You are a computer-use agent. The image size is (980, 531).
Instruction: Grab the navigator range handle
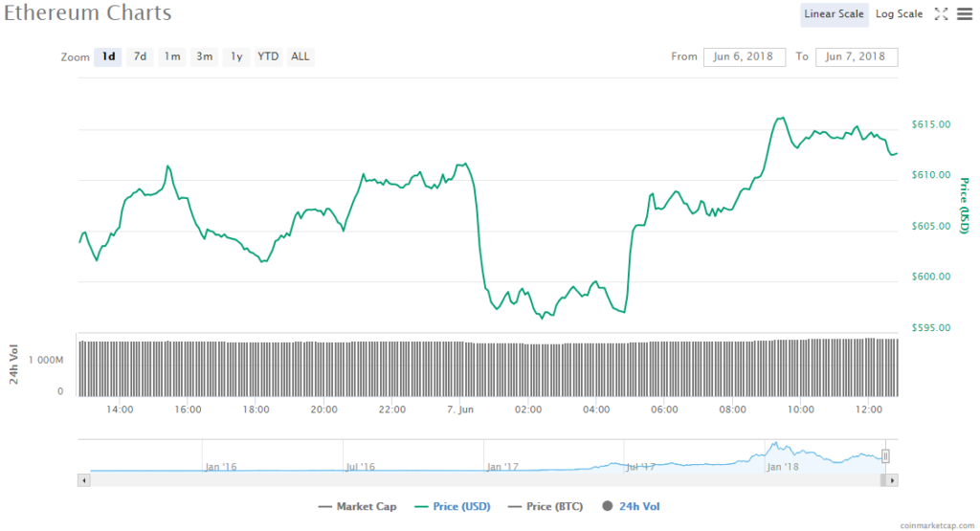885,456
